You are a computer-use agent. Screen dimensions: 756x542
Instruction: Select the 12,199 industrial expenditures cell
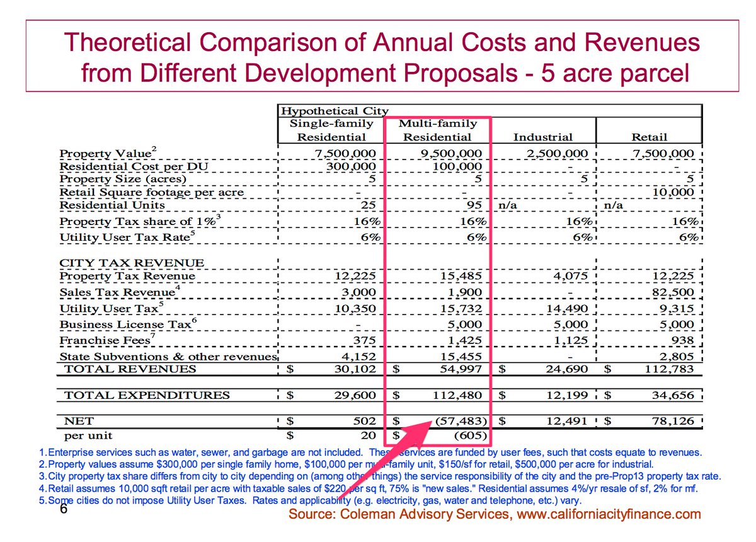point(567,395)
